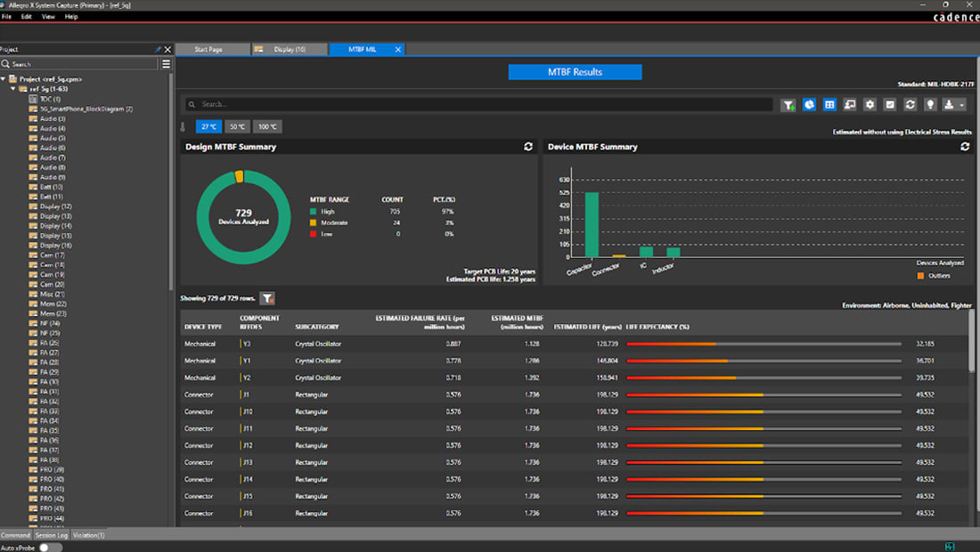Click the results table vertical scrollbar
980x552 pixels.
pyautogui.click(x=972, y=342)
